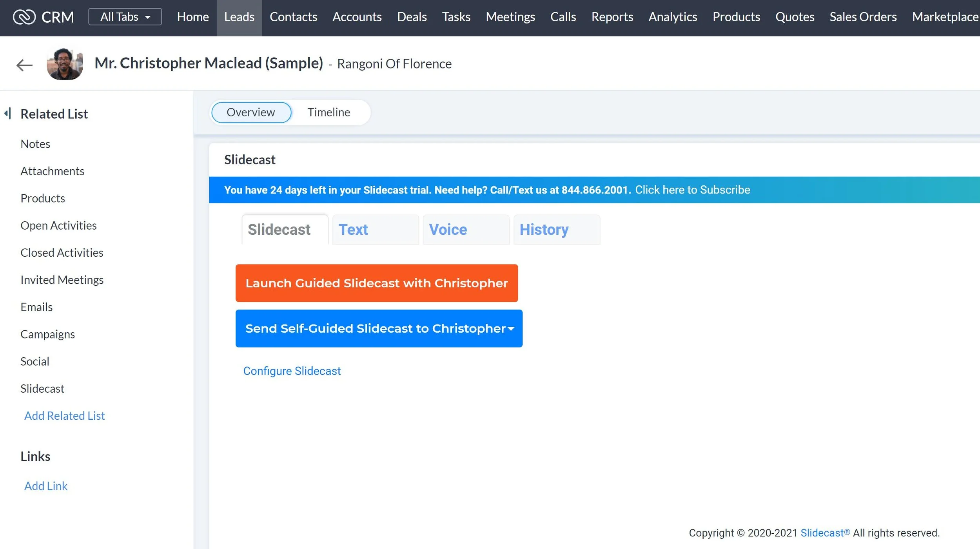Open the Tasks module
The image size is (980, 549).
tap(456, 17)
